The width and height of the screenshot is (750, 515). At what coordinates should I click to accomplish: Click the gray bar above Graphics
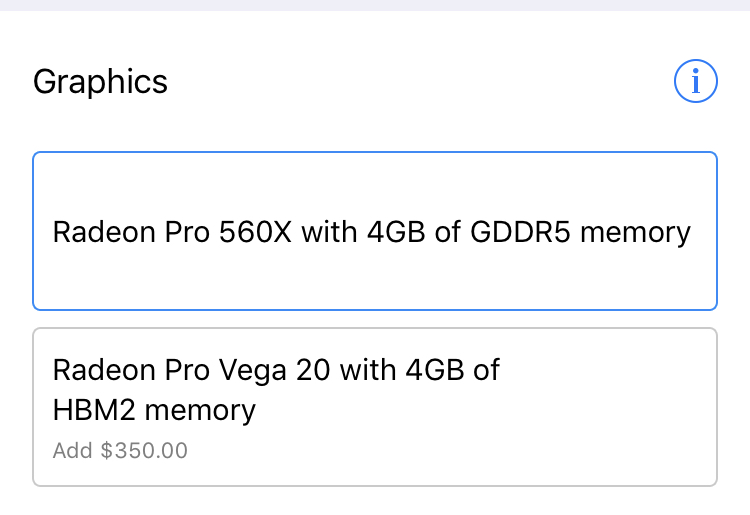(x=375, y=5)
